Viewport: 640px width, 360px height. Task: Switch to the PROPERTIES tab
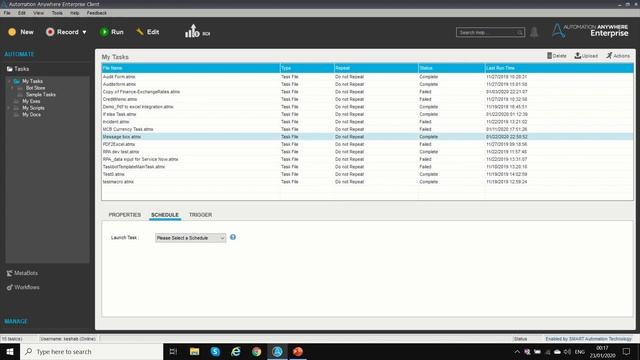[x=124, y=215]
